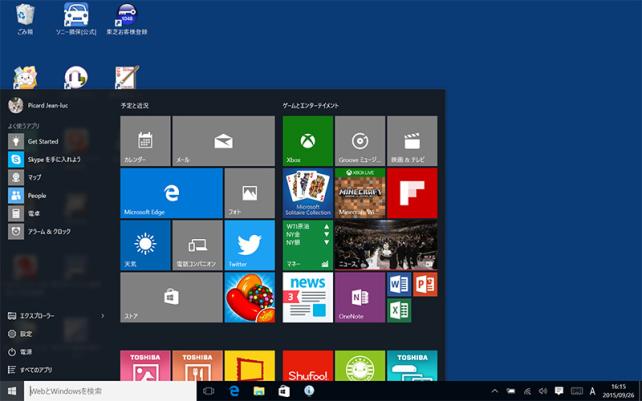The height and width of the screenshot is (401, 642).
Task: Open the 天気 weather tile
Action: [x=145, y=245]
